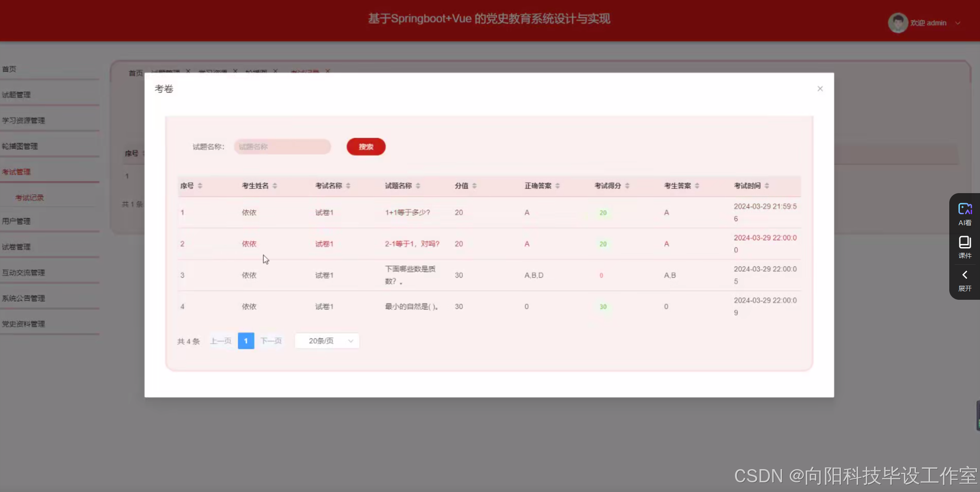The image size is (980, 492).
Task: Select page 1 in pagination
Action: pyautogui.click(x=246, y=341)
